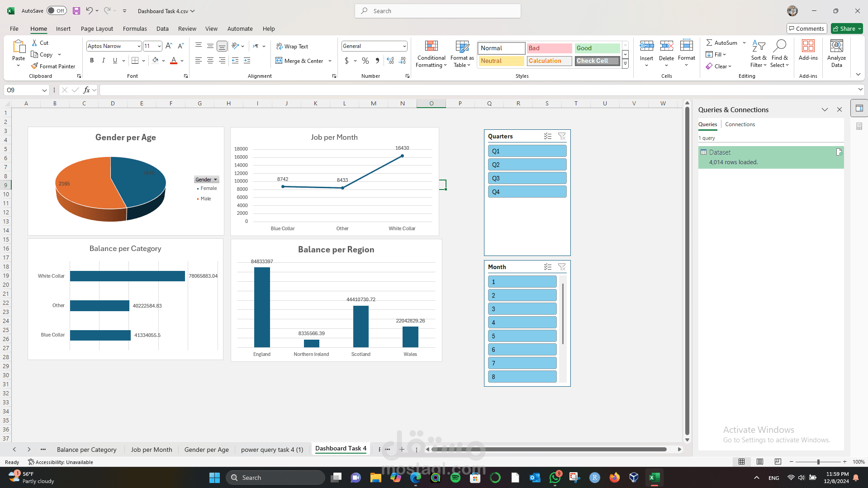The height and width of the screenshot is (488, 868).
Task: Click the Cut scissors icon
Action: 35,43
